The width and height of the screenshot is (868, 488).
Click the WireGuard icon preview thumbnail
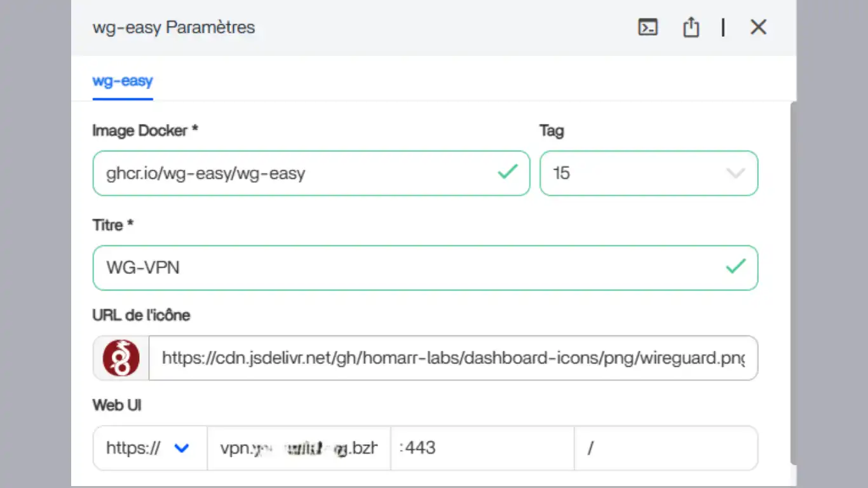(121, 358)
